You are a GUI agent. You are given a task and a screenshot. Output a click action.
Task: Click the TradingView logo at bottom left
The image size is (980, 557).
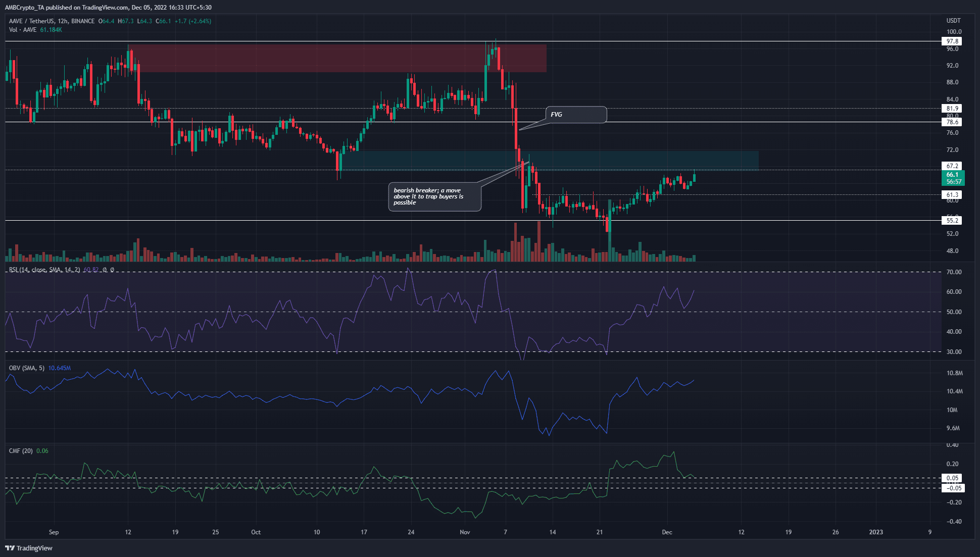(x=29, y=548)
